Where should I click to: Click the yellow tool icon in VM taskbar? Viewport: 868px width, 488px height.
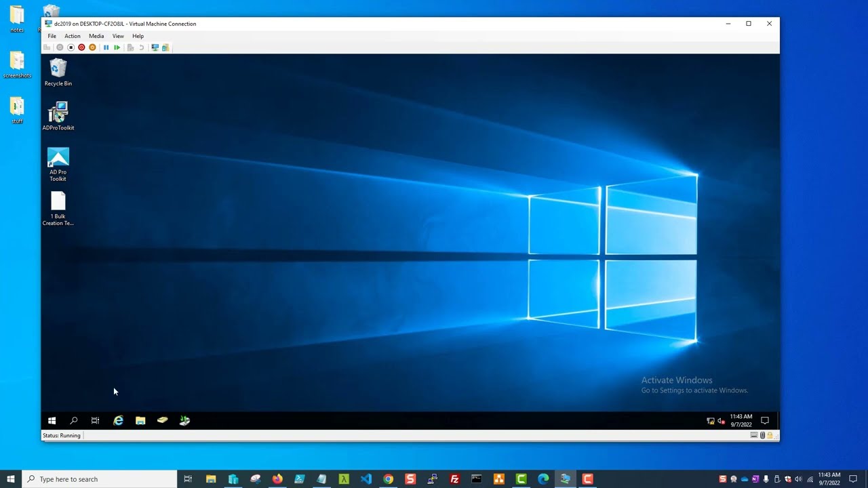pos(162,421)
